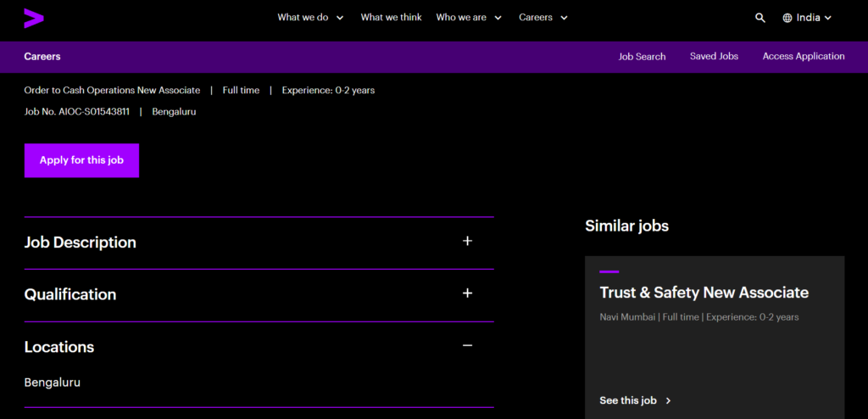Apply for this job
Viewport: 868px width, 419px height.
click(81, 160)
